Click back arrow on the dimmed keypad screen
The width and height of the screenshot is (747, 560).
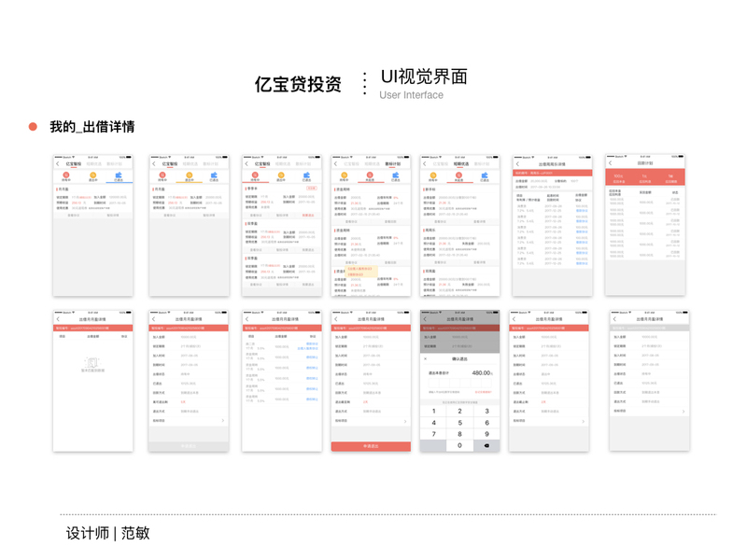point(425,319)
